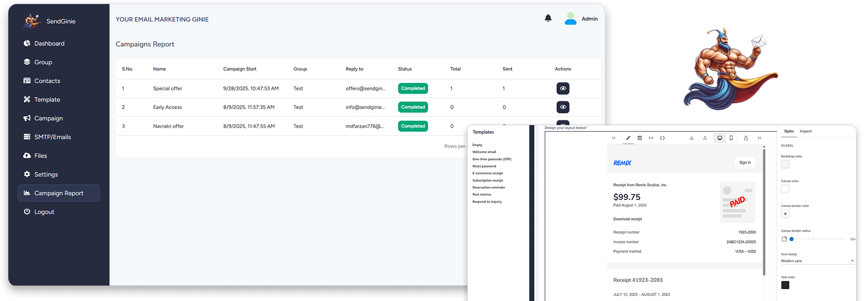868x301 pixels.
Task: Open the HTML code view icon
Action: [x=651, y=138]
